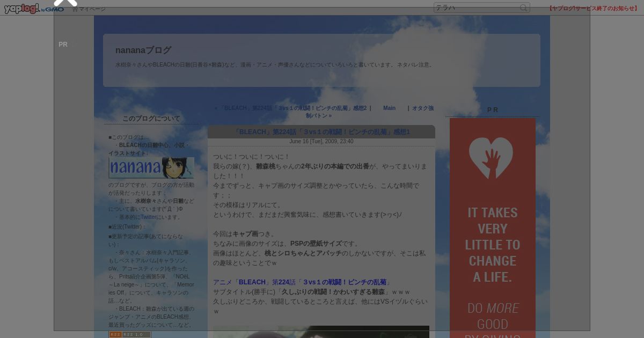Viewport: 644px width, 338px height.
Task: Click the anime screenshot image in the post
Action: point(321,332)
